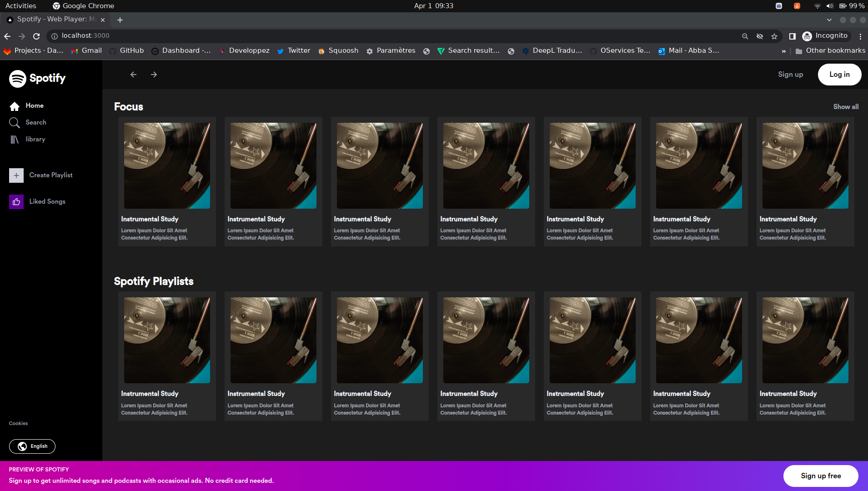The height and width of the screenshot is (491, 868).
Task: Open the library icon in the sidebar
Action: click(x=14, y=139)
